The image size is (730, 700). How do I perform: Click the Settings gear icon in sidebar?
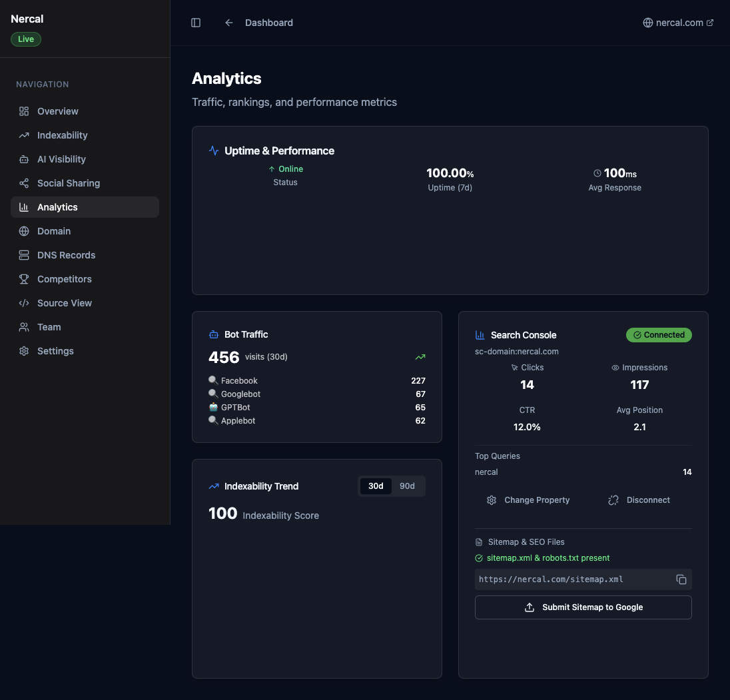tap(24, 351)
